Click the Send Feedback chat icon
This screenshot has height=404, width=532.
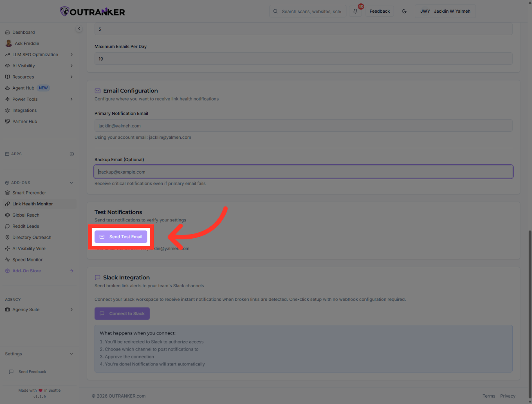pos(11,372)
